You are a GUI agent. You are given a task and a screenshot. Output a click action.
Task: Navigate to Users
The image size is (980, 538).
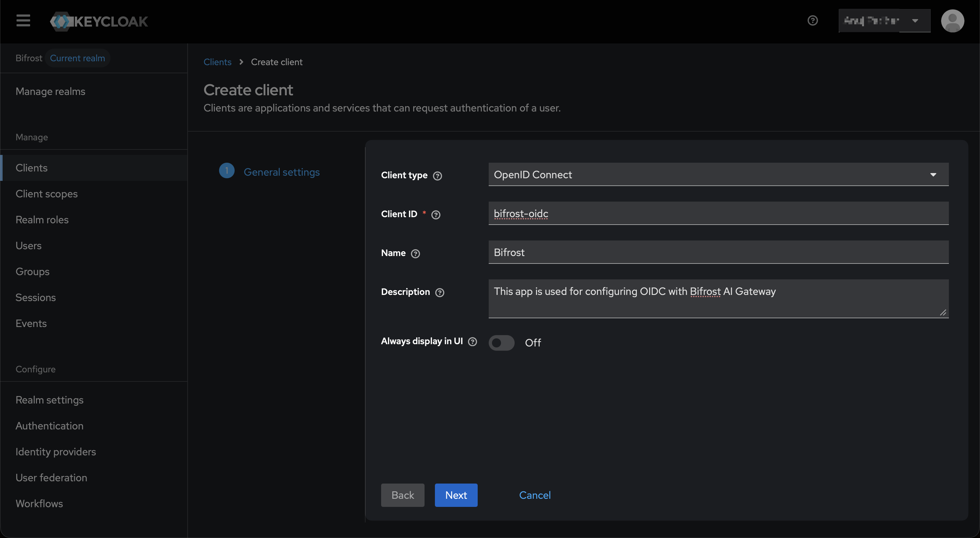94,245
